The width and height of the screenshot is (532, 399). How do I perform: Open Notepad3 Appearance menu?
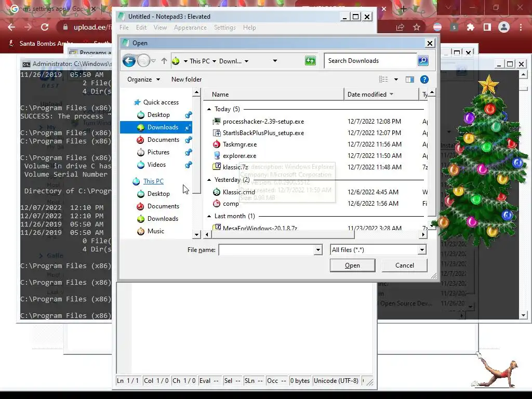pyautogui.click(x=190, y=28)
